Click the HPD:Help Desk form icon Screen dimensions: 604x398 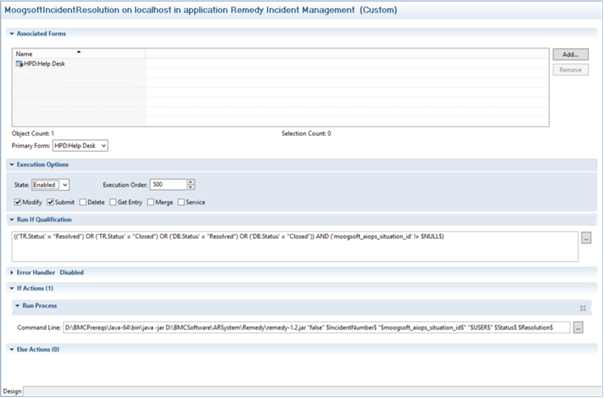click(x=19, y=64)
